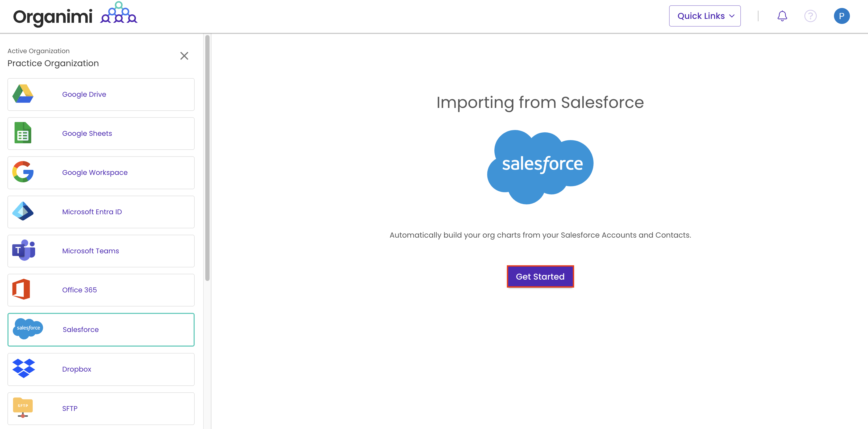Select the Salesforce import option
This screenshot has height=429, width=868.
click(101, 329)
